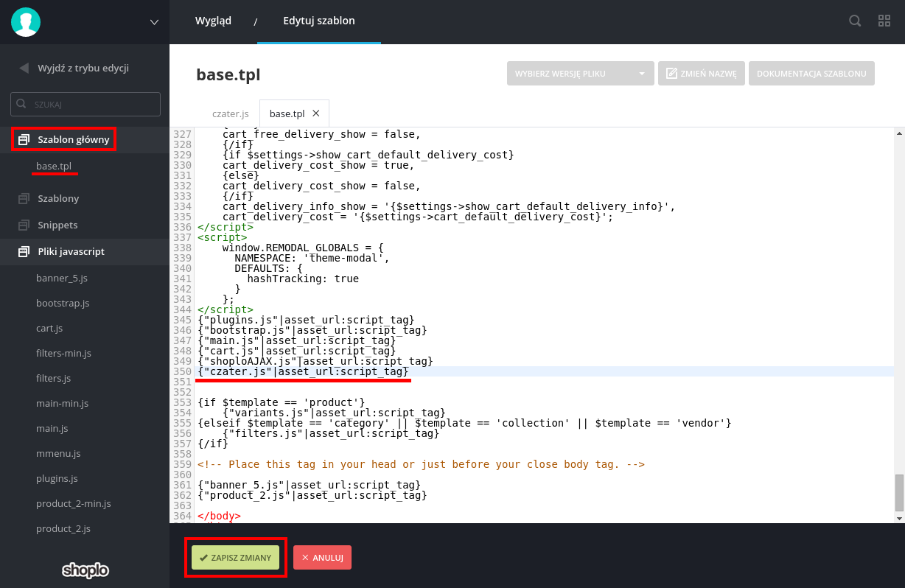The image size is (905, 588).
Task: Click the Shoplo logo
Action: point(85,570)
